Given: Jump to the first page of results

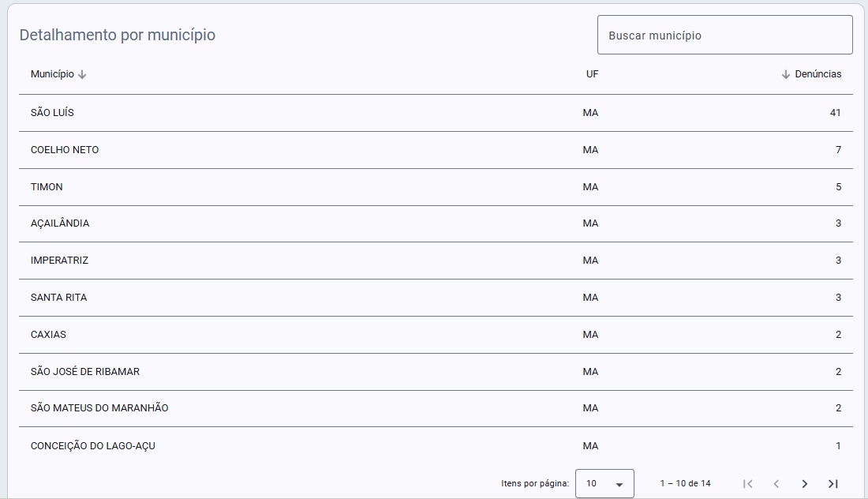Looking at the screenshot, I should pyautogui.click(x=748, y=483).
